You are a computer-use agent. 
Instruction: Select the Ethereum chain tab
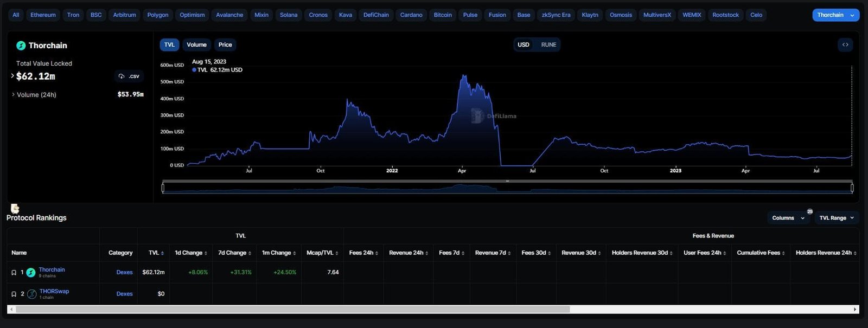pos(43,15)
